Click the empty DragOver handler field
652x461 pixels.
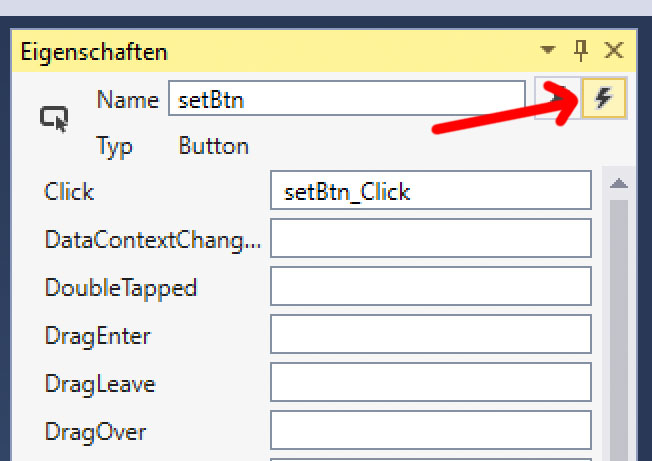tap(430, 432)
